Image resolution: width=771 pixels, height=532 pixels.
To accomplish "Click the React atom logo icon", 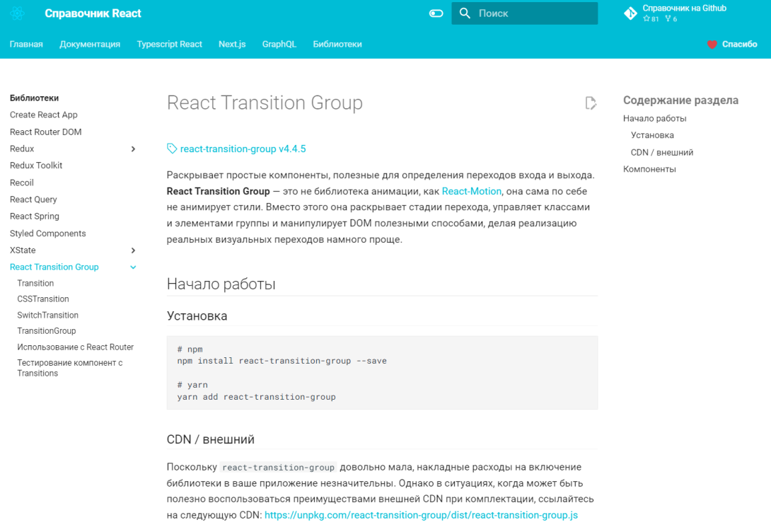I will 17,13.
